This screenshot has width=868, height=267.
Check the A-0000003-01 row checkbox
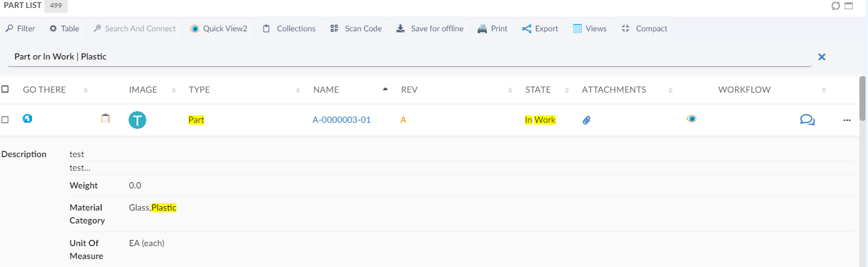6,120
